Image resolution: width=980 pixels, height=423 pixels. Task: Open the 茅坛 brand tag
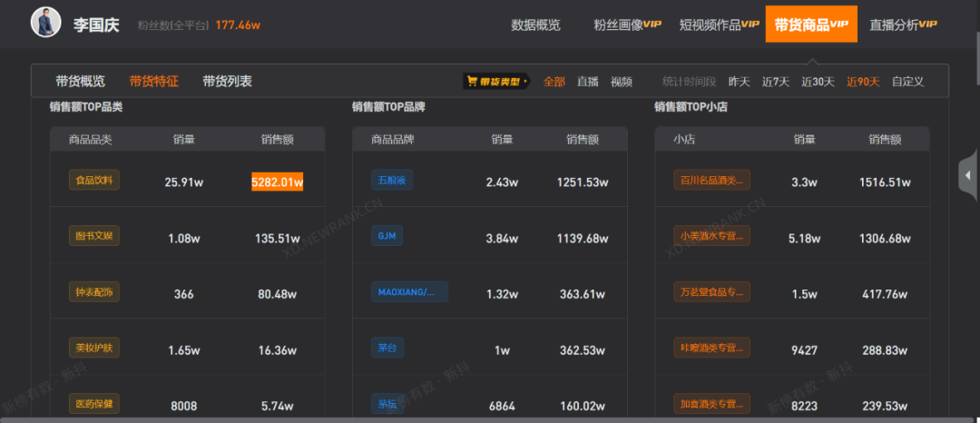pos(387,403)
